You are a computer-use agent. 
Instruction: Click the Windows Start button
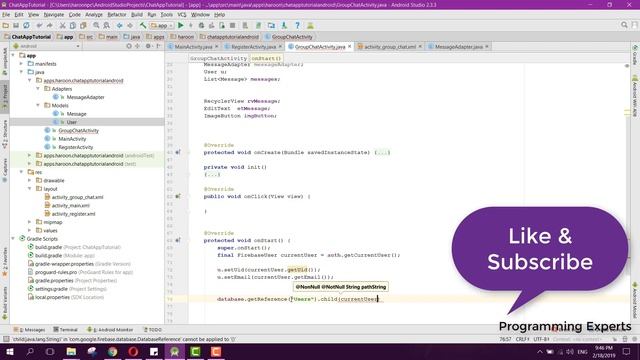tap(9, 351)
